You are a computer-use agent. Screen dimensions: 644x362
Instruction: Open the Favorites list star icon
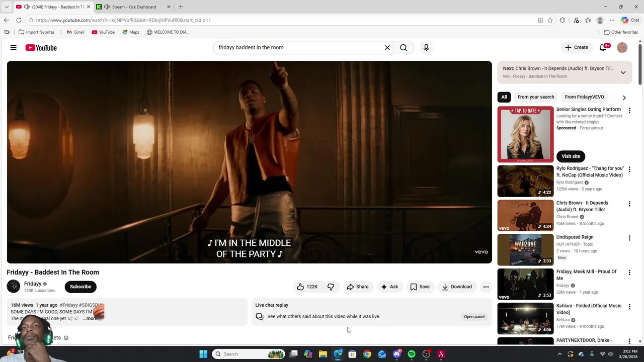point(588,20)
